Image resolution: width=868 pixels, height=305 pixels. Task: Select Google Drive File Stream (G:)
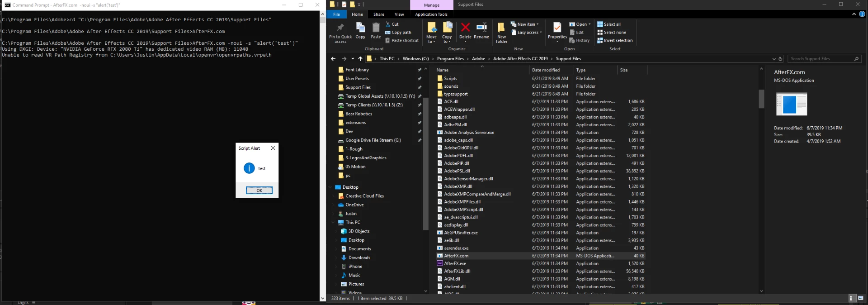pyautogui.click(x=373, y=140)
